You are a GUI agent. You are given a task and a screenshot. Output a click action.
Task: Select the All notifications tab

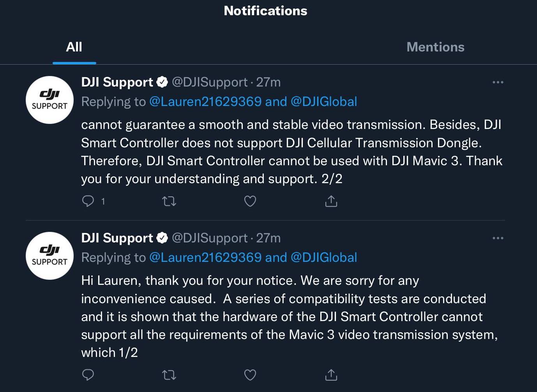click(74, 47)
